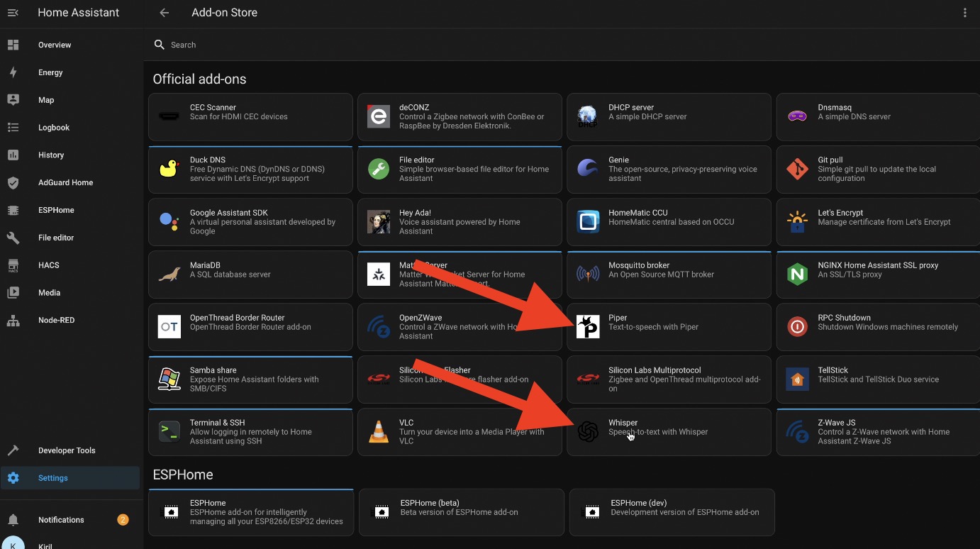Open the TellStick add-on card
980x549 pixels.
878,379
